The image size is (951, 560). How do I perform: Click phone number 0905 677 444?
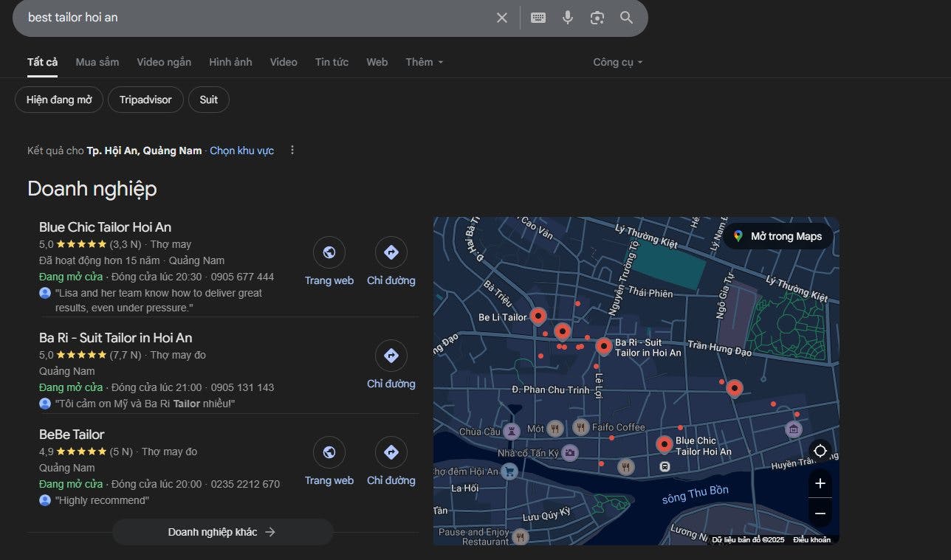(x=242, y=277)
